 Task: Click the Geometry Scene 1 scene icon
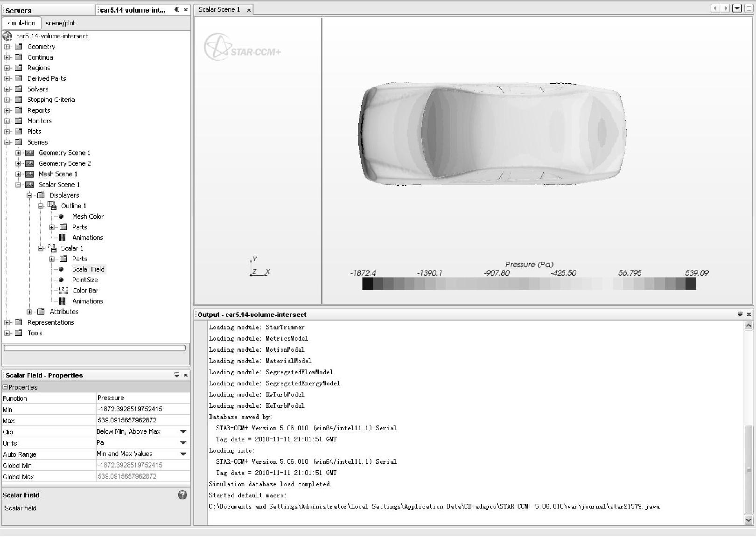(x=29, y=153)
